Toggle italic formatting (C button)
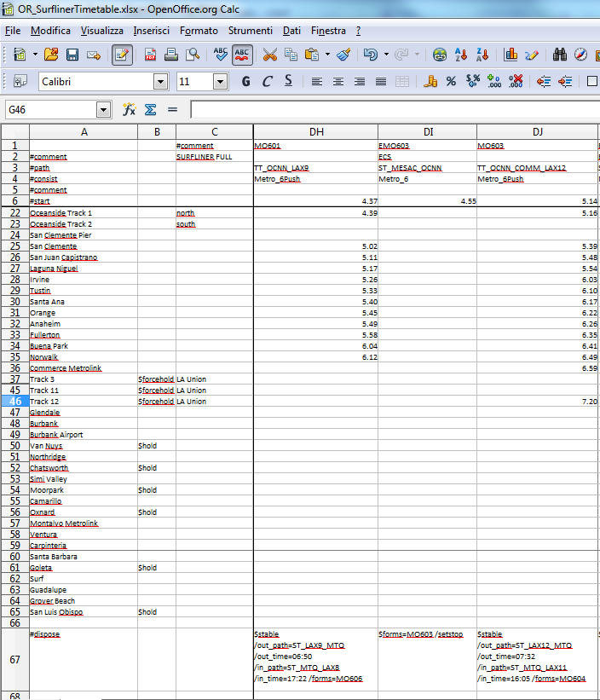This screenshot has height=700, width=600. click(267, 82)
